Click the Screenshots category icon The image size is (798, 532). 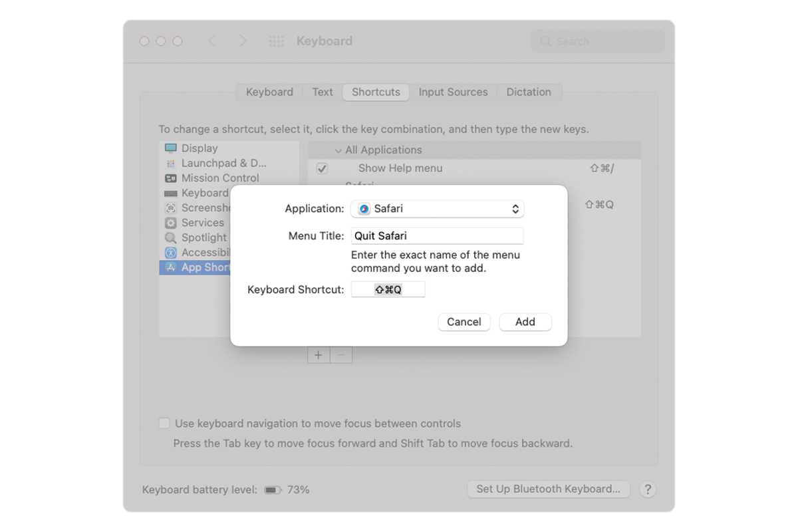(171, 208)
